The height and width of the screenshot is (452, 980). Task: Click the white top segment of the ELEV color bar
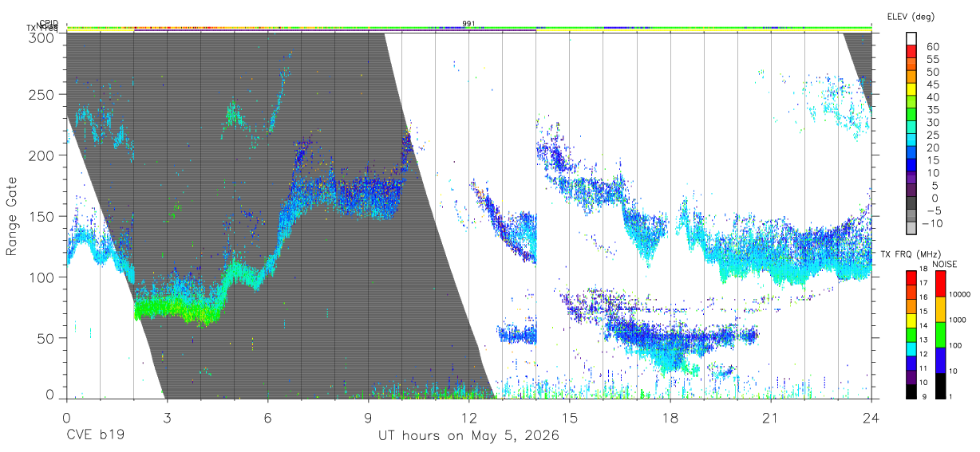[x=912, y=40]
